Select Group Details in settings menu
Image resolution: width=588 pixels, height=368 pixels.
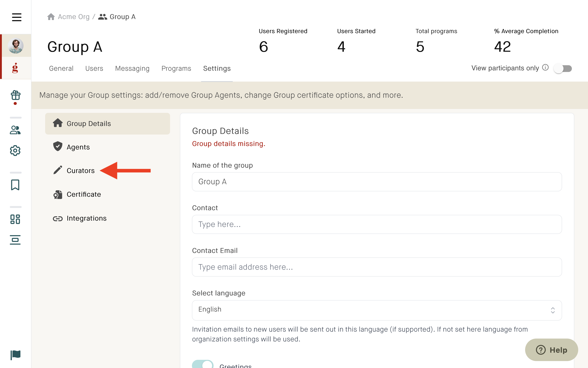point(107,124)
